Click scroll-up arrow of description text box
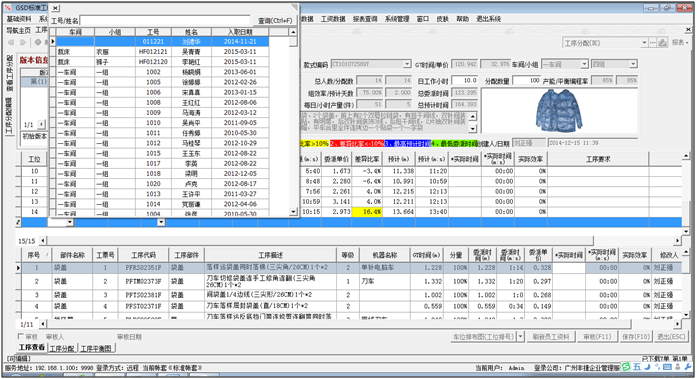Viewport: 697px width, 379px height. pyautogui.click(x=473, y=117)
